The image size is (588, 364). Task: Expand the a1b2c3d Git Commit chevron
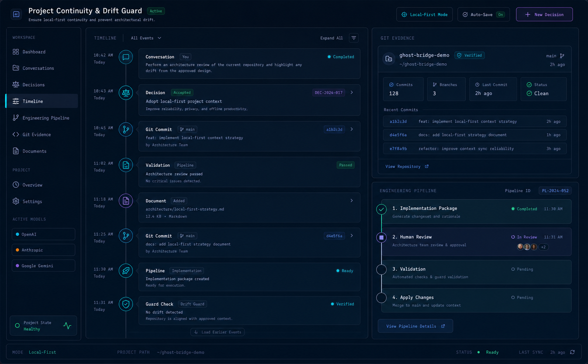(x=352, y=129)
